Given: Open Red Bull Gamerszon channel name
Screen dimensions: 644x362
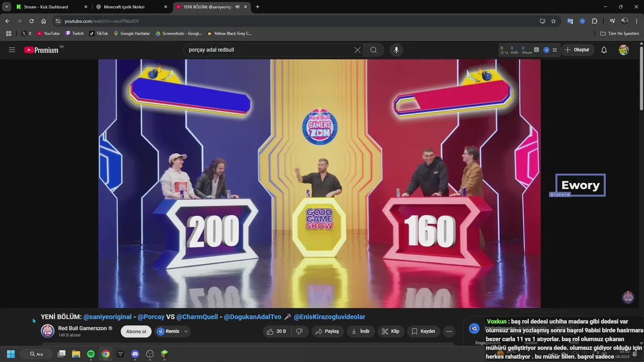Looking at the screenshot, I should click(x=83, y=328).
